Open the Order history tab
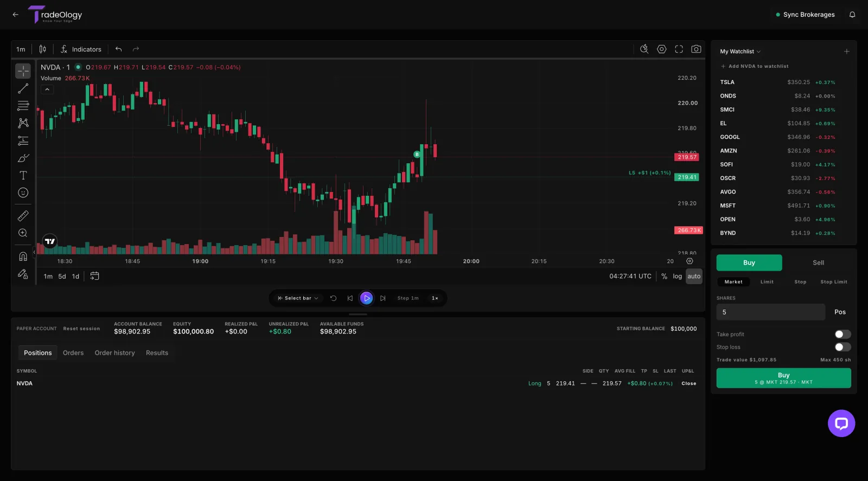The height and width of the screenshot is (481, 868). click(x=114, y=353)
